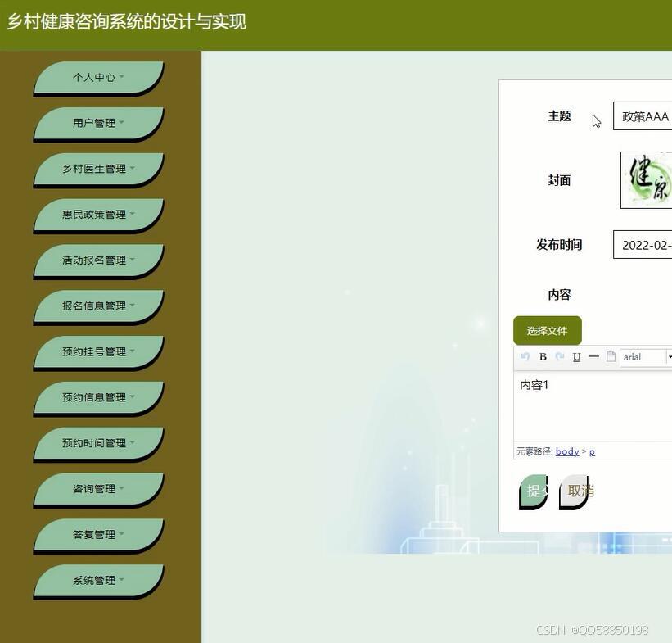Viewport: 672px width, 643px height.
Task: Open the 个人中心 menu item
Action: 98,76
